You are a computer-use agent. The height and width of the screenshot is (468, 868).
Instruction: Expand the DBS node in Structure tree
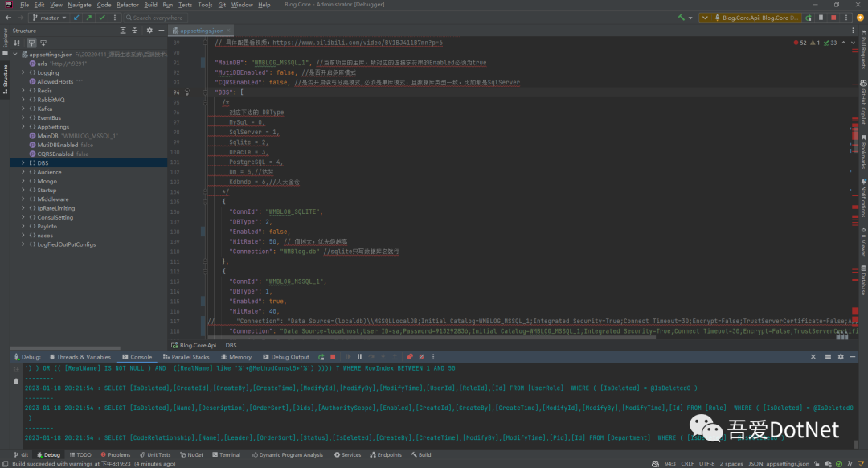[23, 162]
